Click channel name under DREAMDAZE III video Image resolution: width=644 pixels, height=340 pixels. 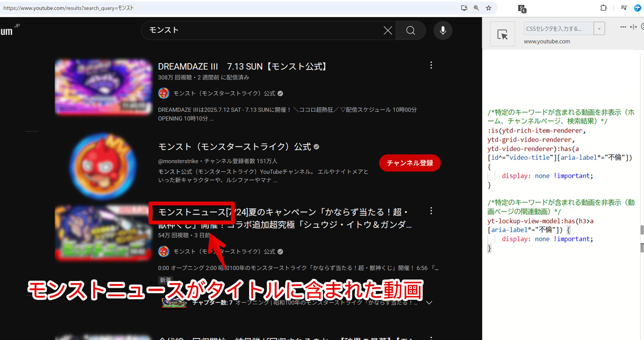pyautogui.click(x=224, y=94)
